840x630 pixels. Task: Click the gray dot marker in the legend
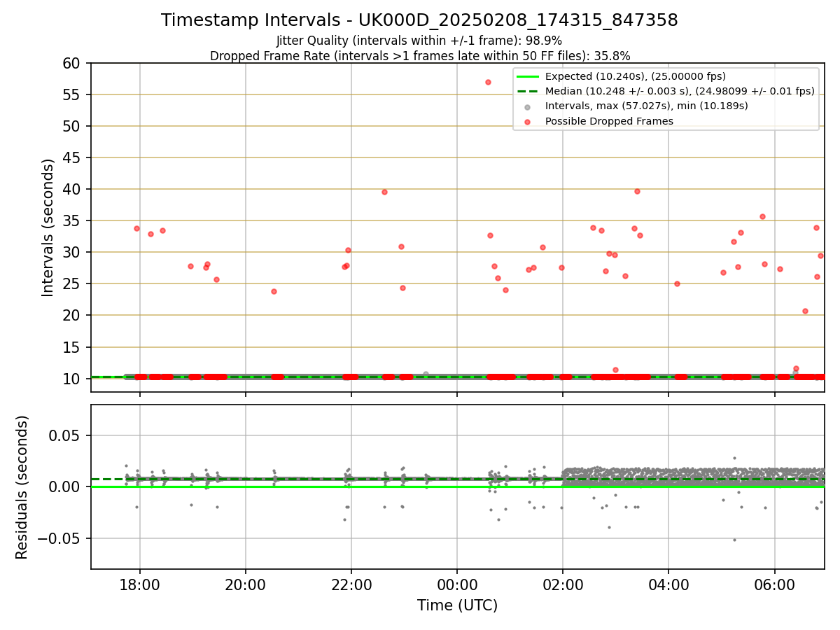(x=527, y=107)
